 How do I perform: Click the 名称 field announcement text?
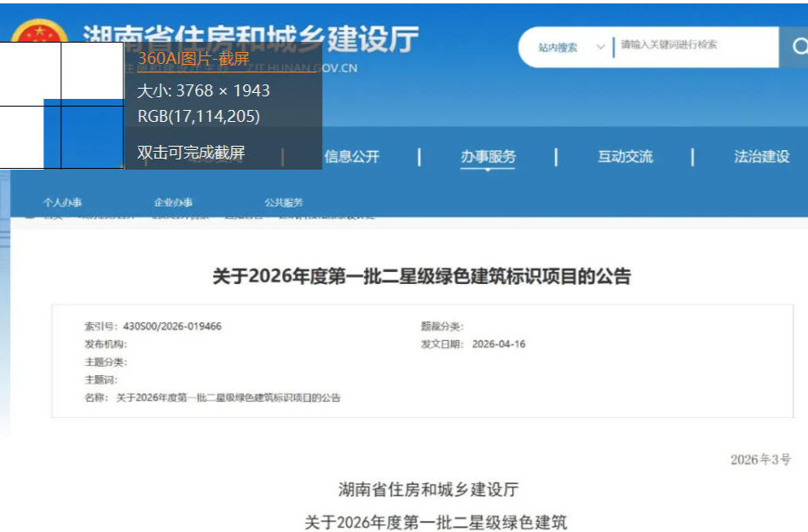pyautogui.click(x=228, y=398)
